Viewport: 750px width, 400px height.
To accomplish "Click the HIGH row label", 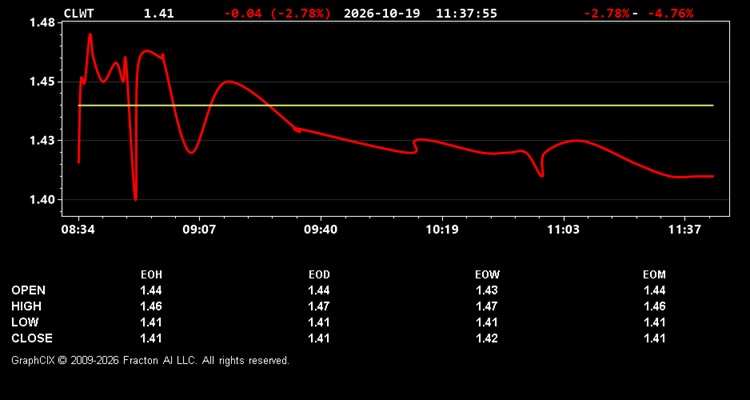I will point(26,306).
